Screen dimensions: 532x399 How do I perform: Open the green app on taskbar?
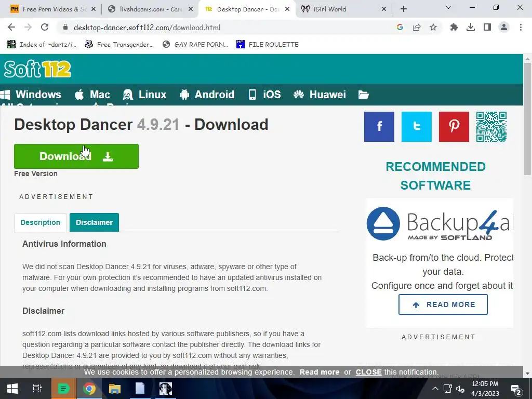[63, 389]
